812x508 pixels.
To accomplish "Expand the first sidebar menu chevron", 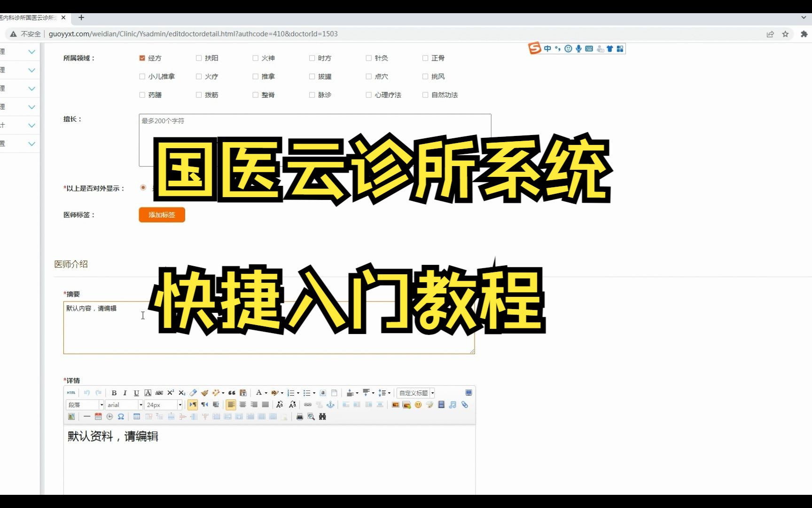I will [x=31, y=52].
